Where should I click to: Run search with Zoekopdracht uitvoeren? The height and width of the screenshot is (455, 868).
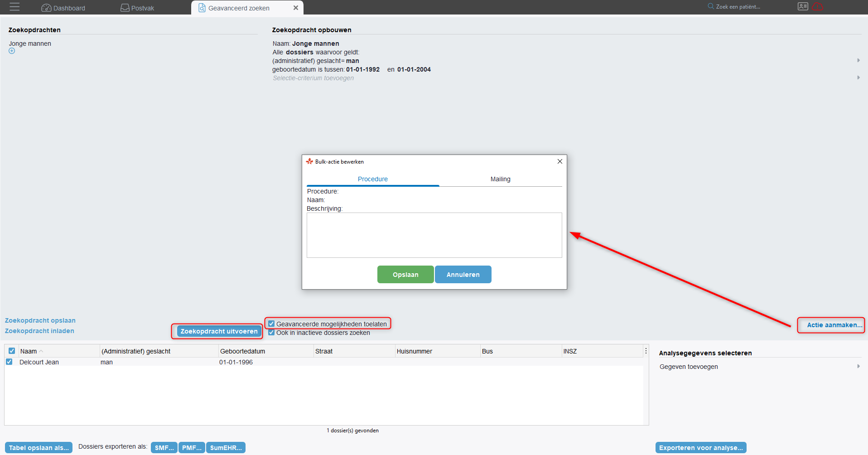(x=219, y=331)
